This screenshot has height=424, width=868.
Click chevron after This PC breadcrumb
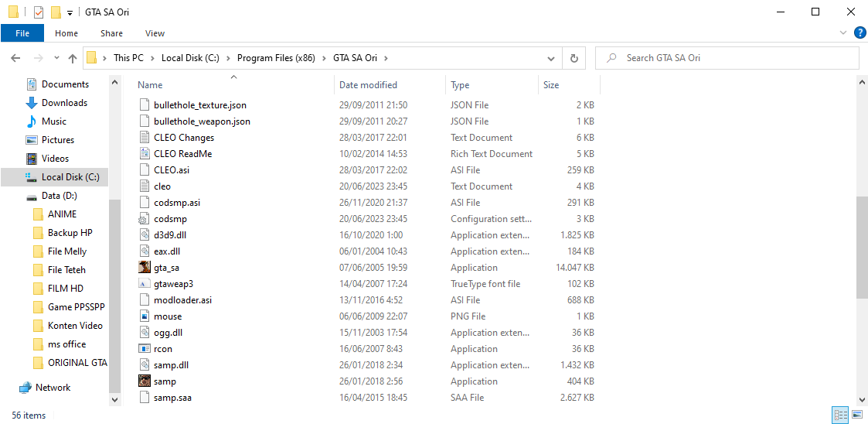(152, 57)
